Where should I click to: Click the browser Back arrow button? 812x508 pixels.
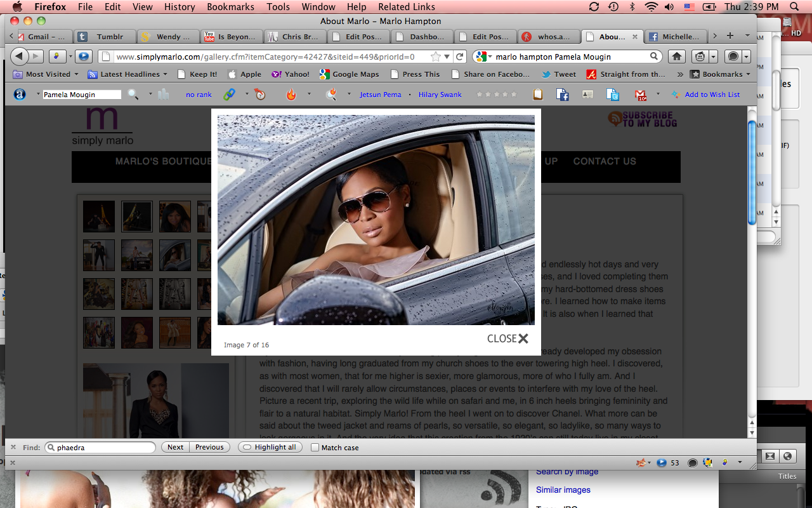point(20,57)
